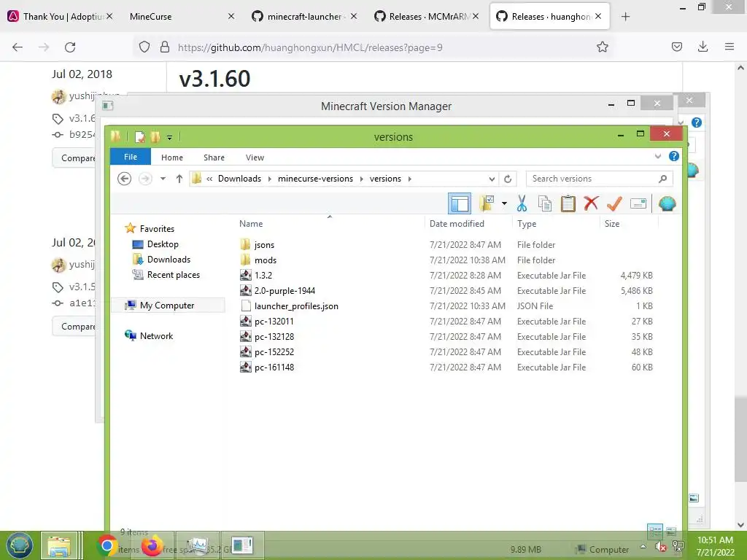The height and width of the screenshot is (560, 747).
Task: Open recent locations dropdown arrow
Action: click(163, 179)
